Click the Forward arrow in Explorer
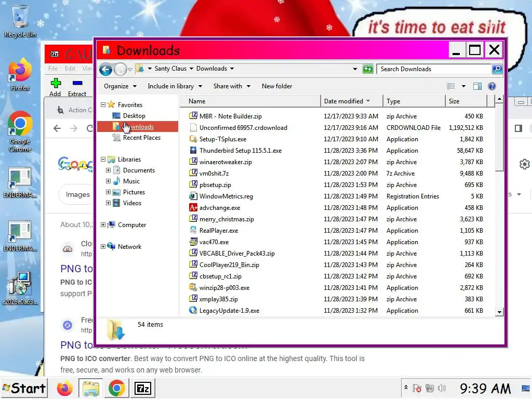Image resolution: width=532 pixels, height=399 pixels. coord(120,70)
